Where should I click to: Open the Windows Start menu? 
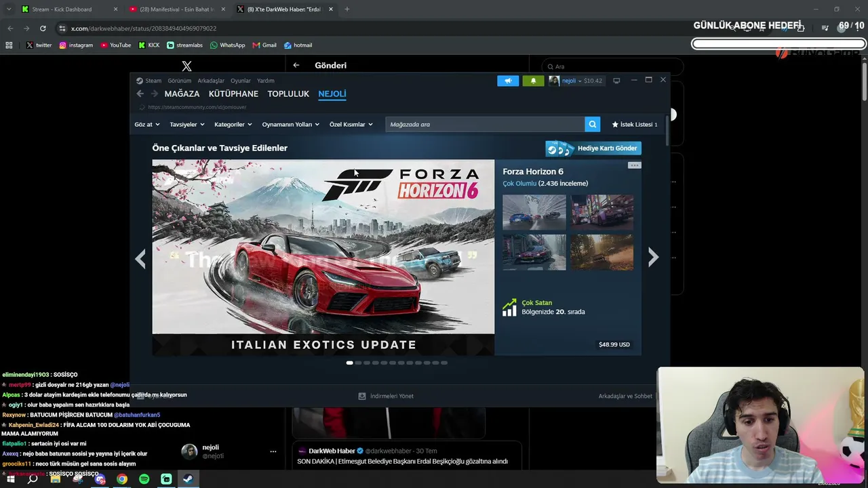[x=11, y=479]
